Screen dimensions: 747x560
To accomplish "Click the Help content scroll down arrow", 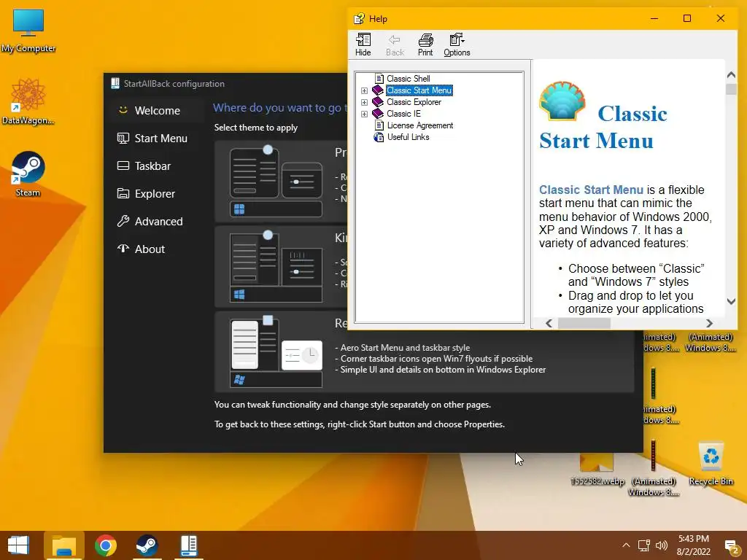I will pos(731,301).
